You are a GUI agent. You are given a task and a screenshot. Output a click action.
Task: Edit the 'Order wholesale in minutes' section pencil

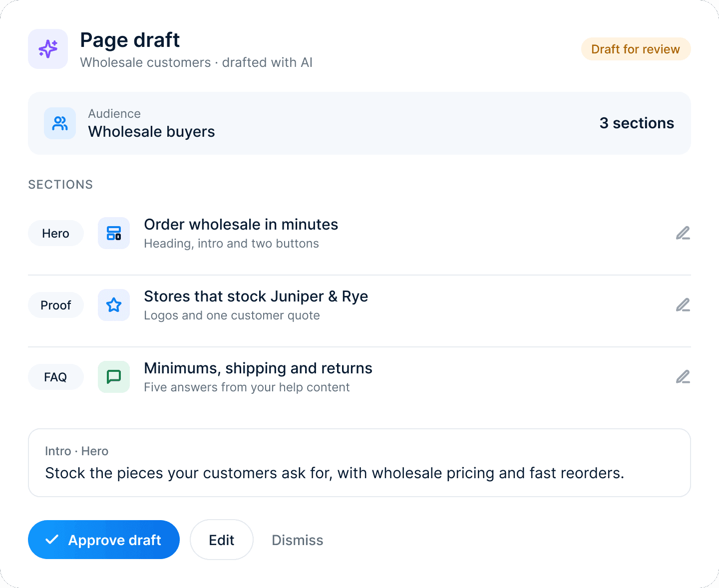pos(683,233)
